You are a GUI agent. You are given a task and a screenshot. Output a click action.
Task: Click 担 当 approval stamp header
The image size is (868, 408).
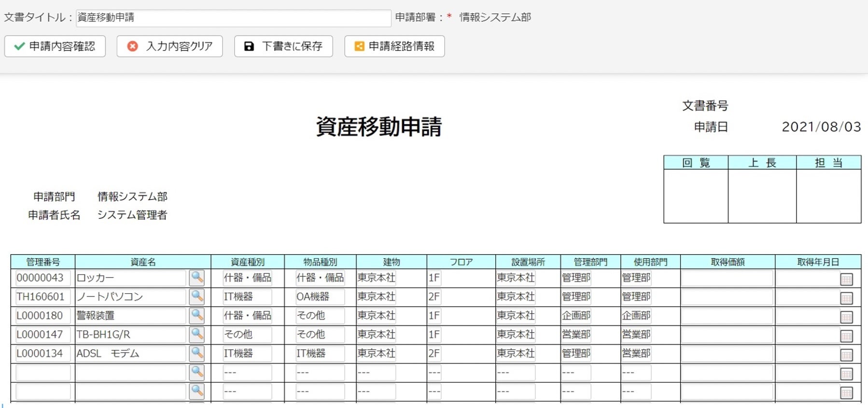click(829, 163)
